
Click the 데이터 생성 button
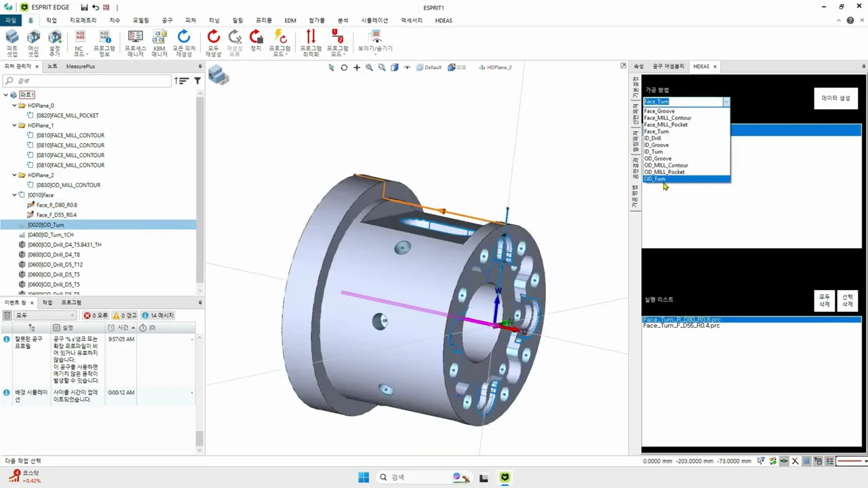click(x=835, y=98)
